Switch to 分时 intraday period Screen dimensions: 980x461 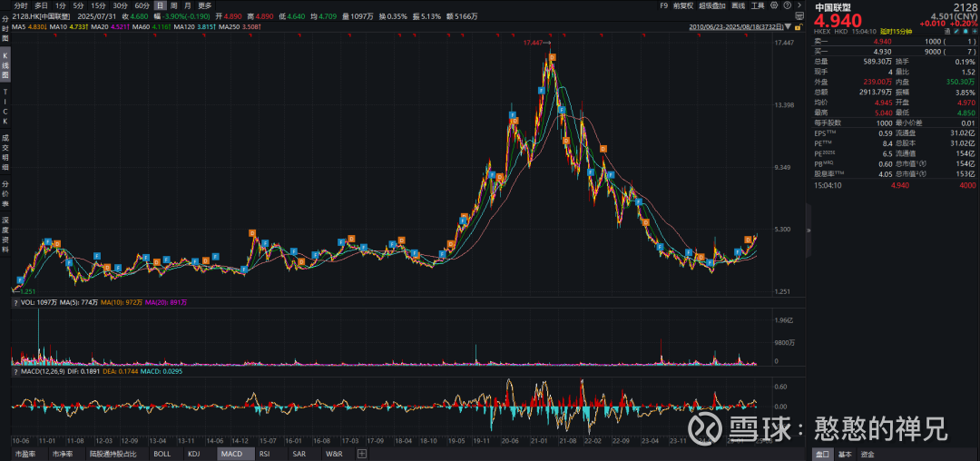[x=21, y=5]
